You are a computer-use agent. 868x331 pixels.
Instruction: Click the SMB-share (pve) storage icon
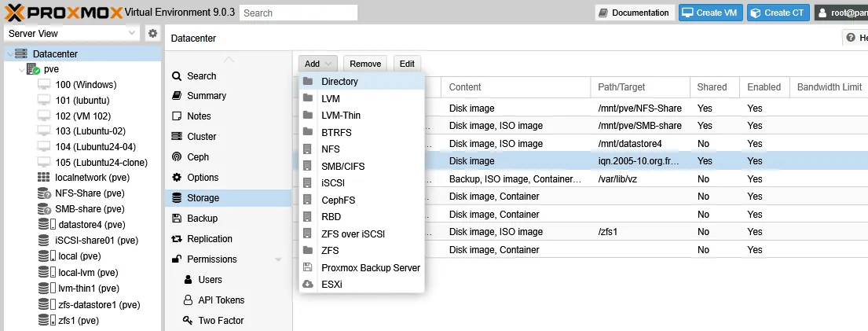click(44, 209)
